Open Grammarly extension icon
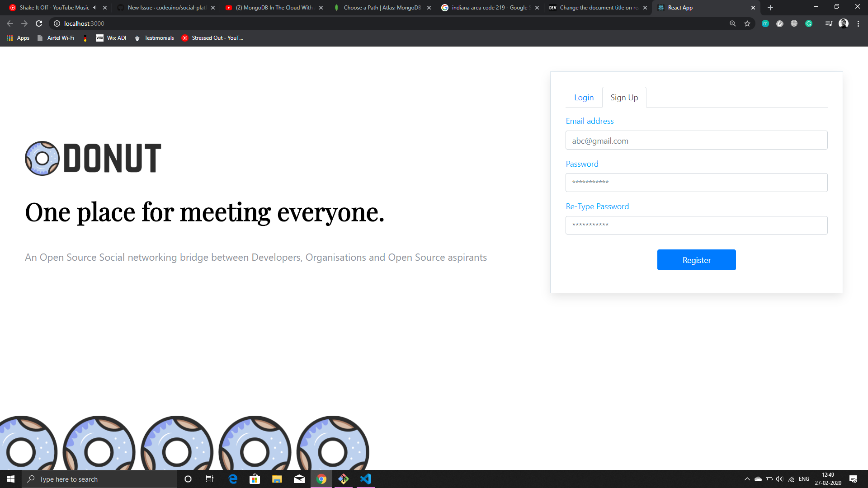Screen dimensions: 868x488 tap(809, 23)
